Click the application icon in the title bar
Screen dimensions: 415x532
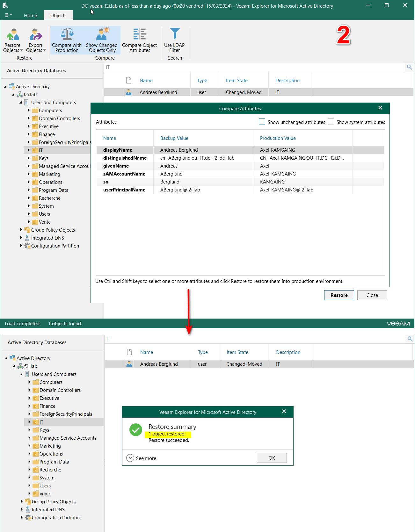point(5,5)
